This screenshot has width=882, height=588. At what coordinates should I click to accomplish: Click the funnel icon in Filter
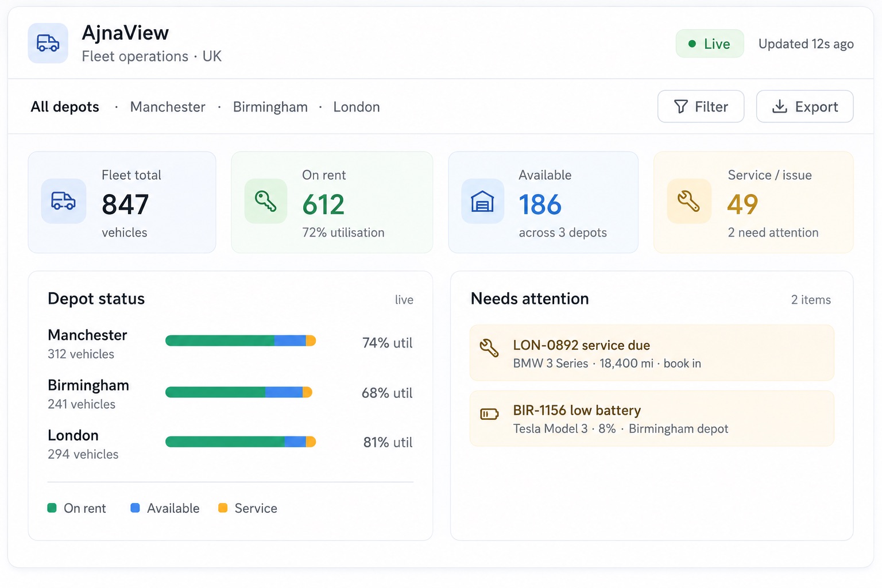[x=681, y=106]
